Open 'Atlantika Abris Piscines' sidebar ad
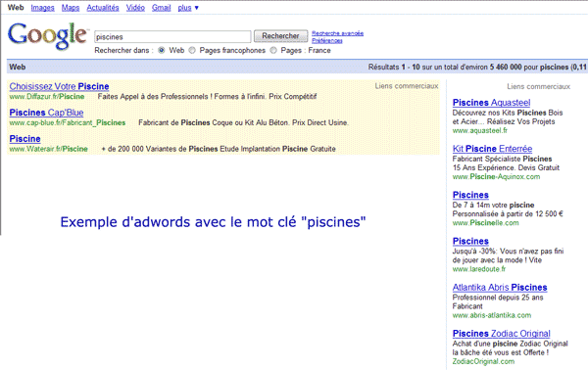Viewport: 588px width, 370px height. click(x=500, y=288)
